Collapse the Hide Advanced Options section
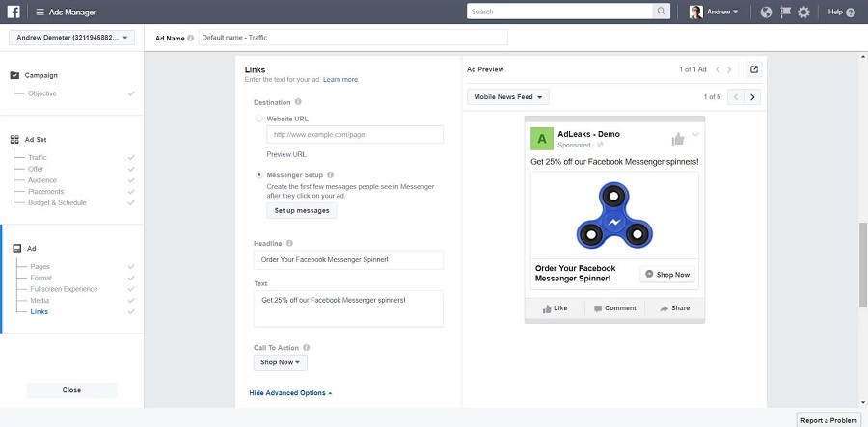The width and height of the screenshot is (868, 427). pos(290,393)
